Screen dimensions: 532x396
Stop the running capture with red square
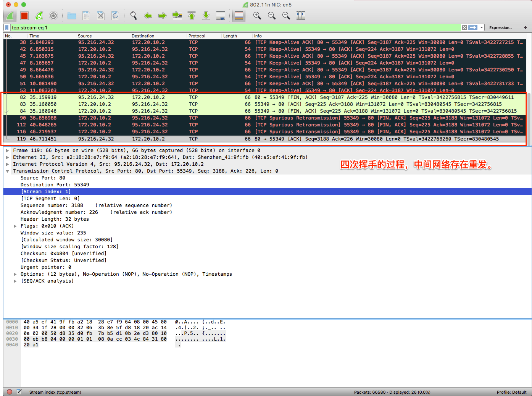click(x=24, y=16)
